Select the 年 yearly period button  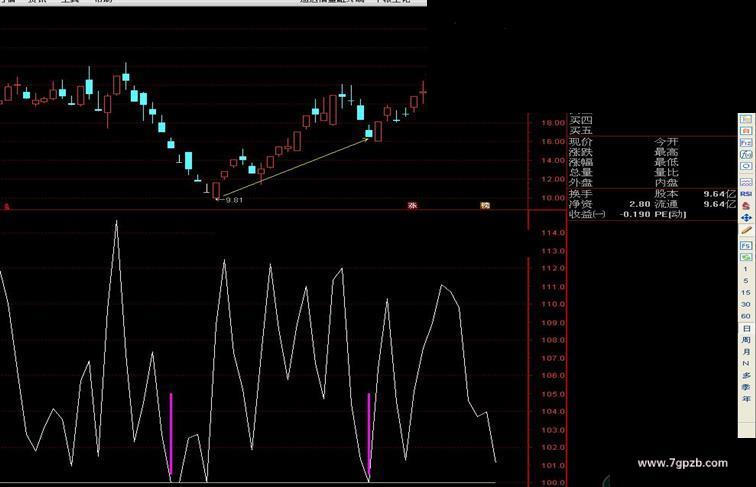(746, 399)
